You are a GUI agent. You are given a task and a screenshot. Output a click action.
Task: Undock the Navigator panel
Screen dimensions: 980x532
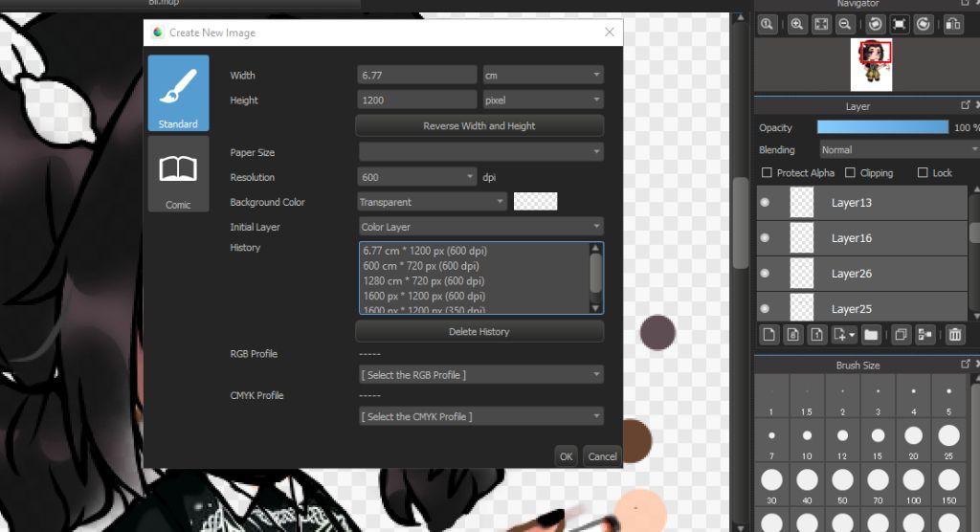965,3
